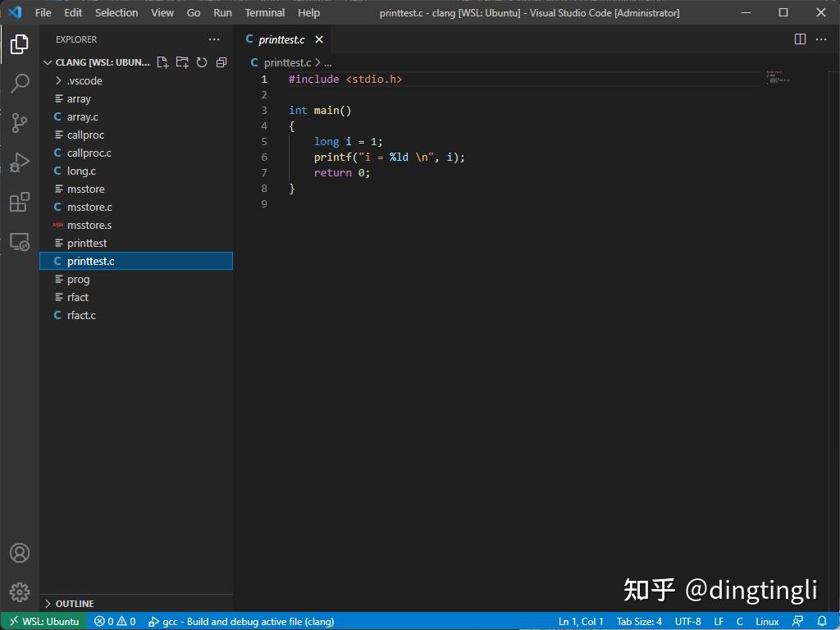Open printtest binary file in Explorer
The height and width of the screenshot is (630, 840).
pyautogui.click(x=136, y=243)
